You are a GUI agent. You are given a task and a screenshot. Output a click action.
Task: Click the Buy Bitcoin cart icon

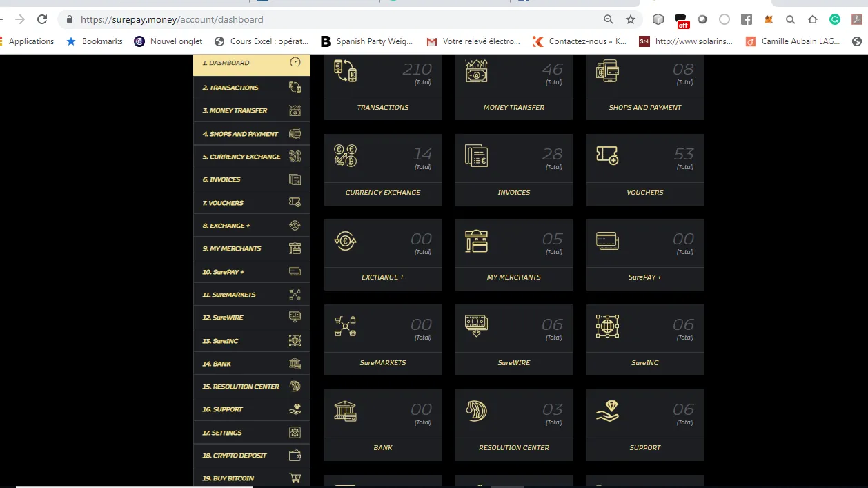point(295,478)
